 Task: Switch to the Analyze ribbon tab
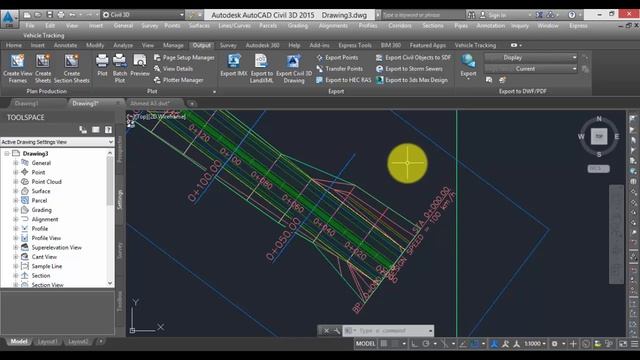123,45
